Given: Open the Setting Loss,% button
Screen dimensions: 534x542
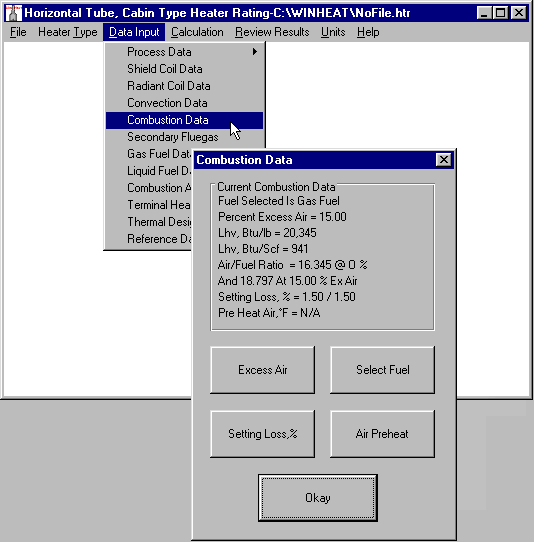Looking at the screenshot, I should (x=263, y=434).
